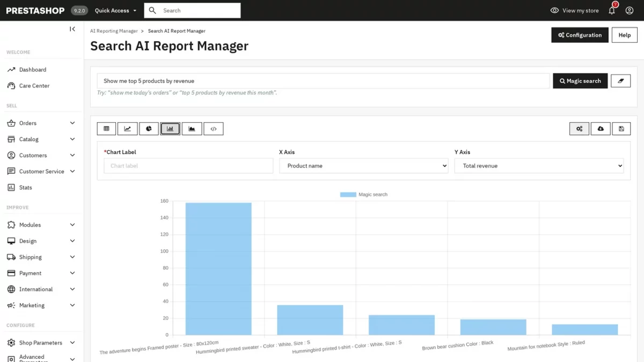
Task: Save report with the floppy disk icon
Action: (x=621, y=129)
